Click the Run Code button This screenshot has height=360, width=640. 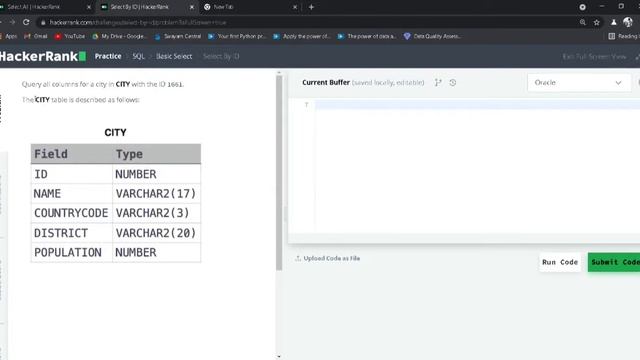click(x=560, y=262)
